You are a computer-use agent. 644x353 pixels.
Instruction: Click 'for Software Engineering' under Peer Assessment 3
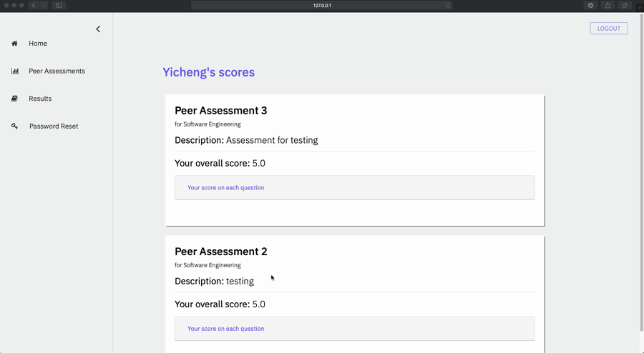pyautogui.click(x=208, y=124)
